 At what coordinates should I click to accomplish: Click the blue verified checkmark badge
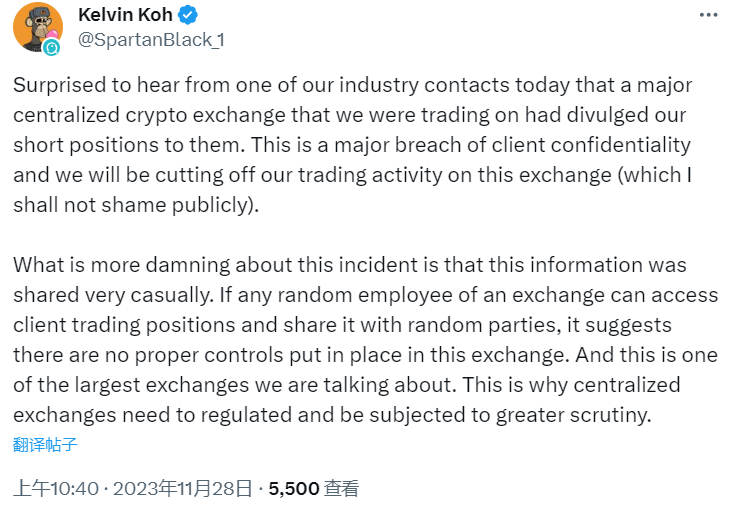point(187,15)
